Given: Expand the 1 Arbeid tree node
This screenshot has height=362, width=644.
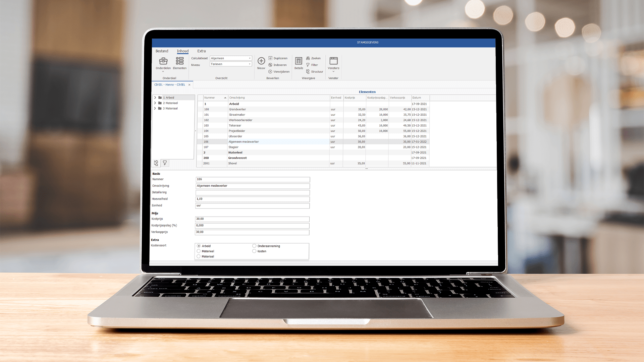Looking at the screenshot, I should [x=155, y=98].
